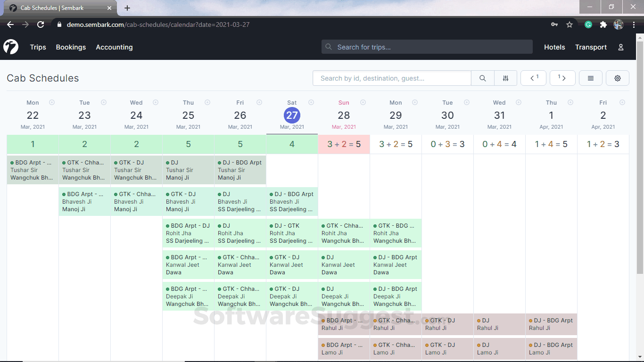Viewport: 644px width, 362px height.
Task: Open the Bookings menu
Action: point(71,47)
